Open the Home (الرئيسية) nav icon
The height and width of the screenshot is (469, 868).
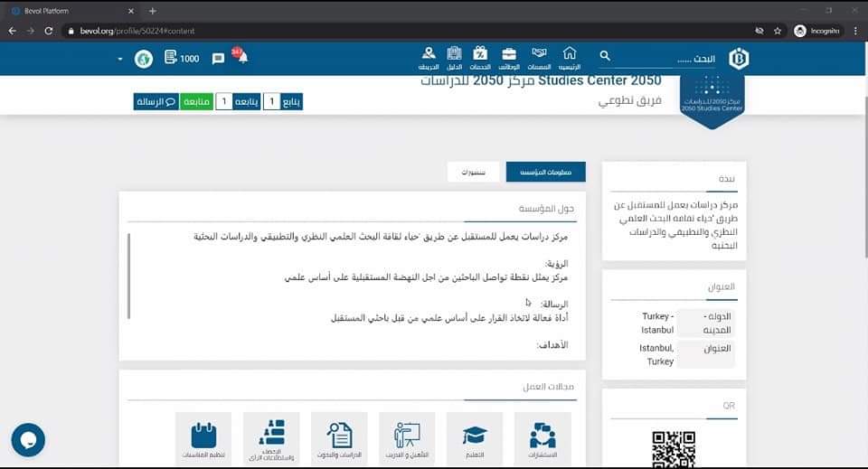click(570, 58)
